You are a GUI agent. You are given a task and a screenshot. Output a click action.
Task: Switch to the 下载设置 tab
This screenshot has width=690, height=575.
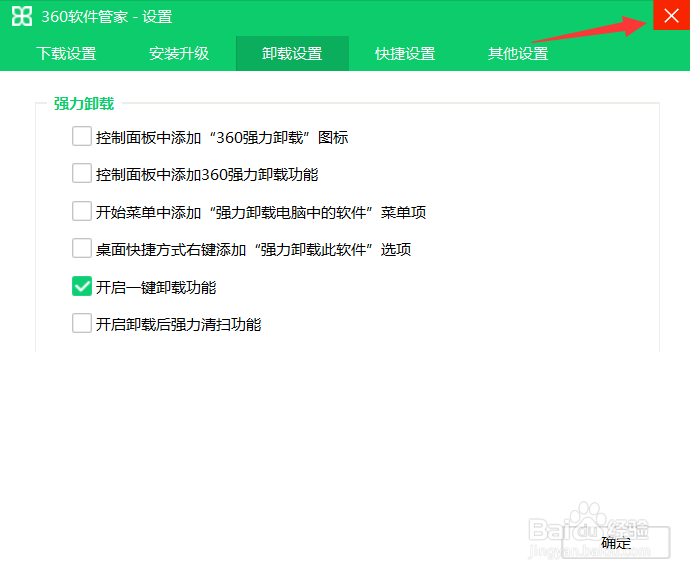66,54
